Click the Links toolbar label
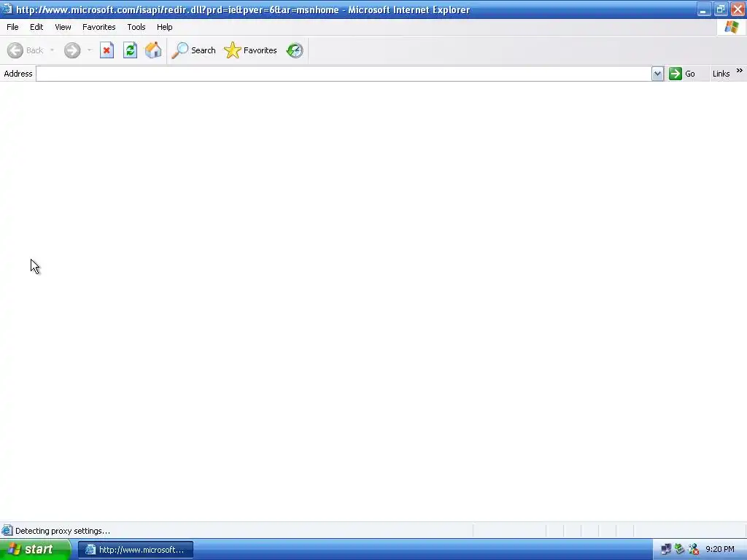The height and width of the screenshot is (560, 747). click(x=721, y=74)
